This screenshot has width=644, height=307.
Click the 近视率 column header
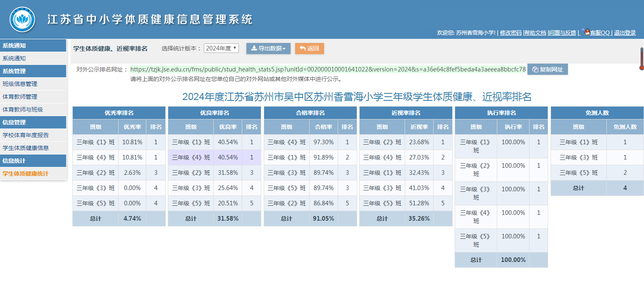pyautogui.click(x=419, y=127)
